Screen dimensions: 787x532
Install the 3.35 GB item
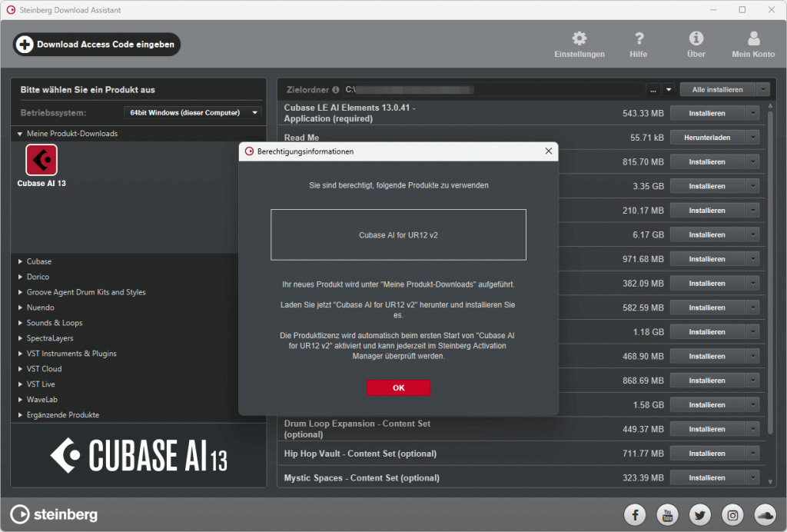[x=707, y=186]
